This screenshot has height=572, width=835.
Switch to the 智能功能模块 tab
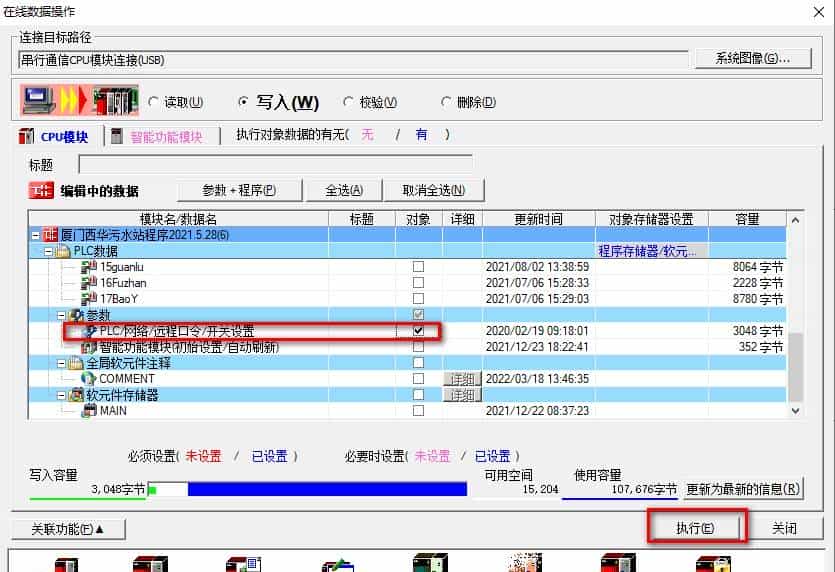(161, 137)
